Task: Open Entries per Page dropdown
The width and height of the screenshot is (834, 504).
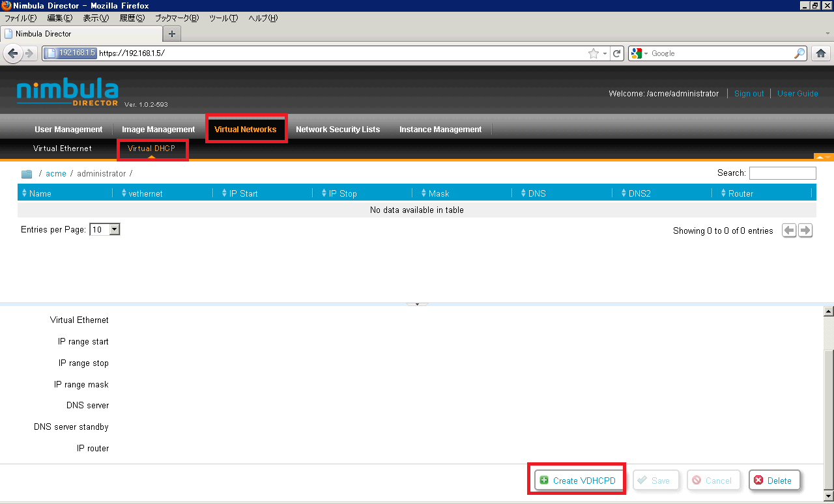Action: [x=105, y=230]
